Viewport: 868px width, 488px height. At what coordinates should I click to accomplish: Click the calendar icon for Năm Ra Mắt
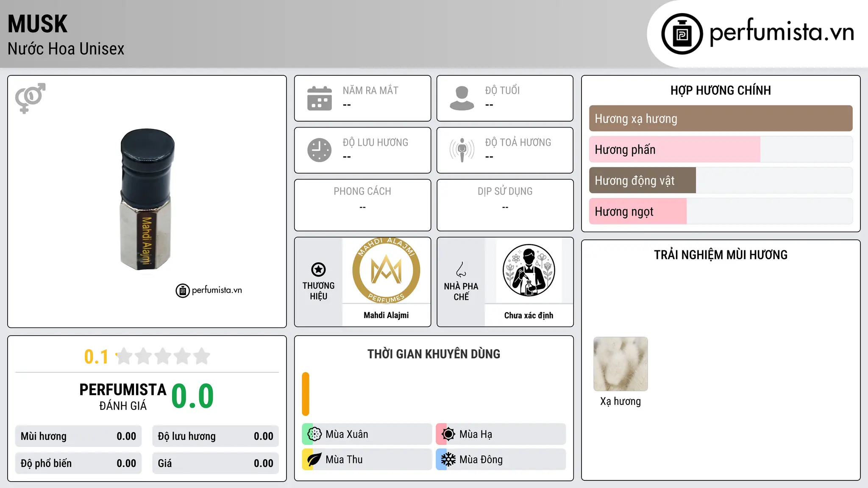click(320, 98)
